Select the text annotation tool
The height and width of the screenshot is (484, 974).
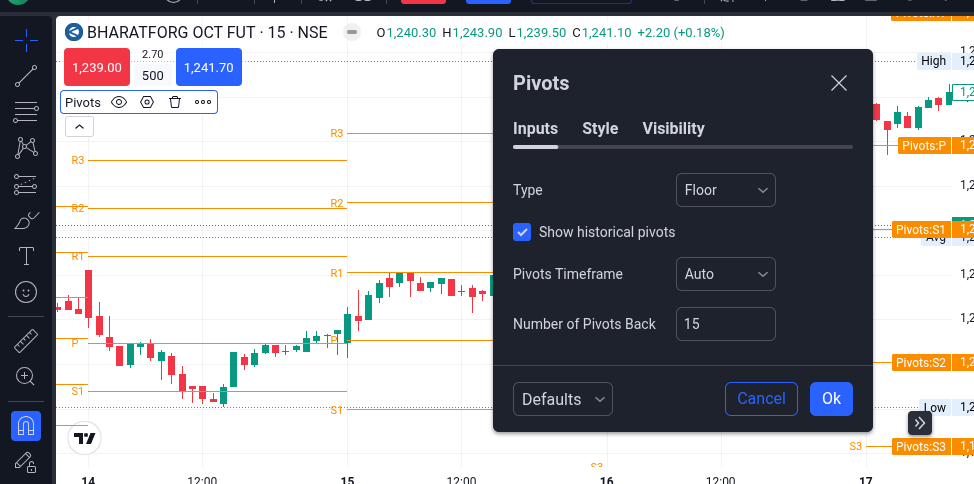[26, 256]
